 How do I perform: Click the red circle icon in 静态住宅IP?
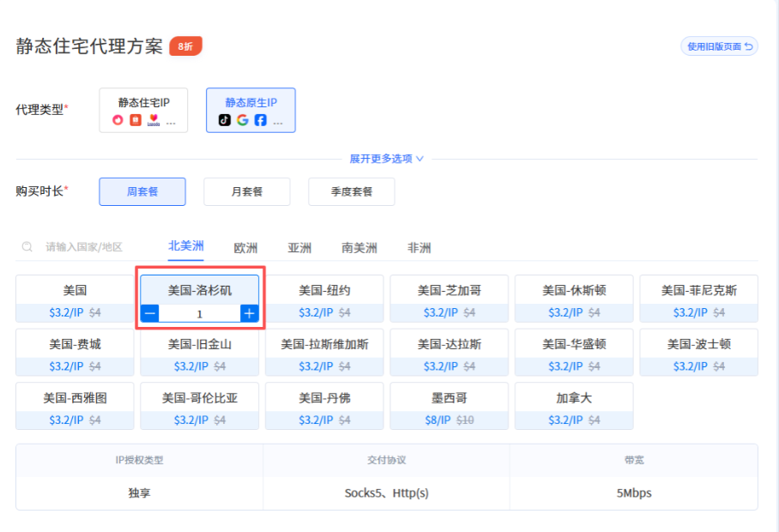pyautogui.click(x=118, y=120)
